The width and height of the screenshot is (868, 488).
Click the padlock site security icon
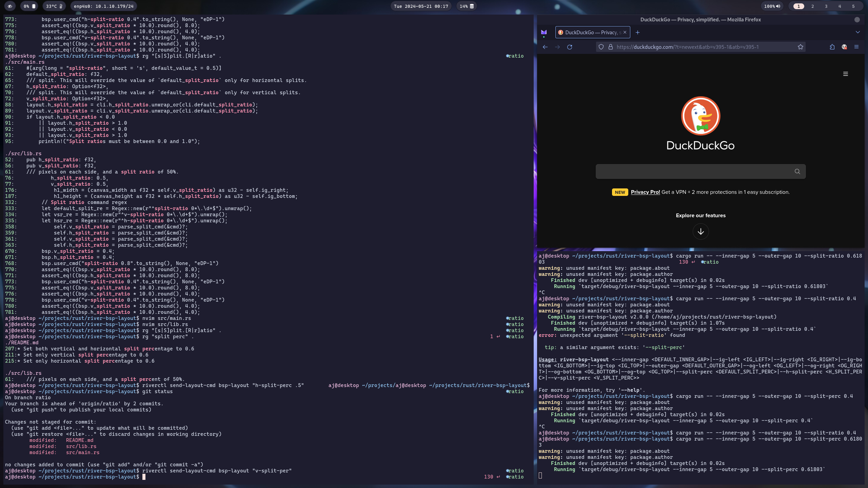point(611,47)
